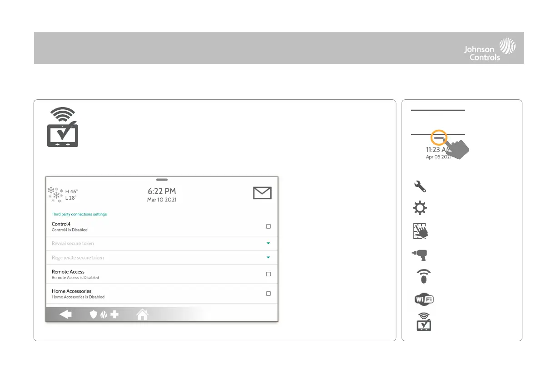Click the Remote Access is Disabled text
The image size is (556, 392).
[75, 278]
